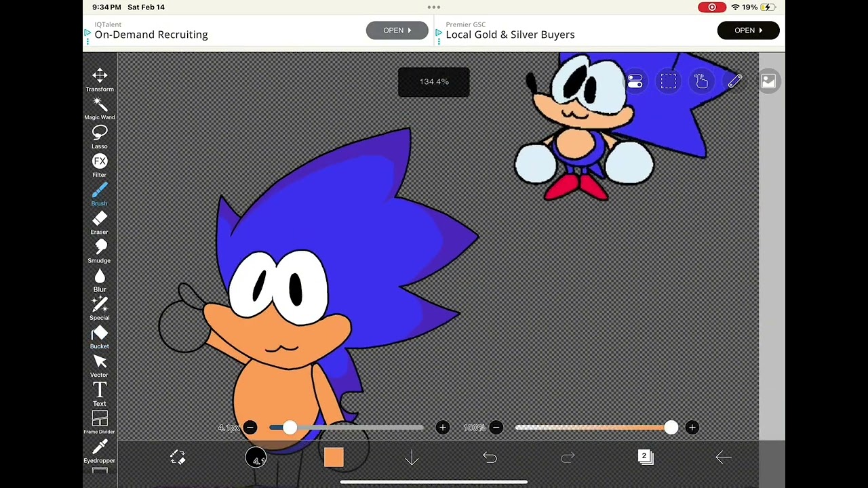Select the Smudge tool

click(100, 251)
